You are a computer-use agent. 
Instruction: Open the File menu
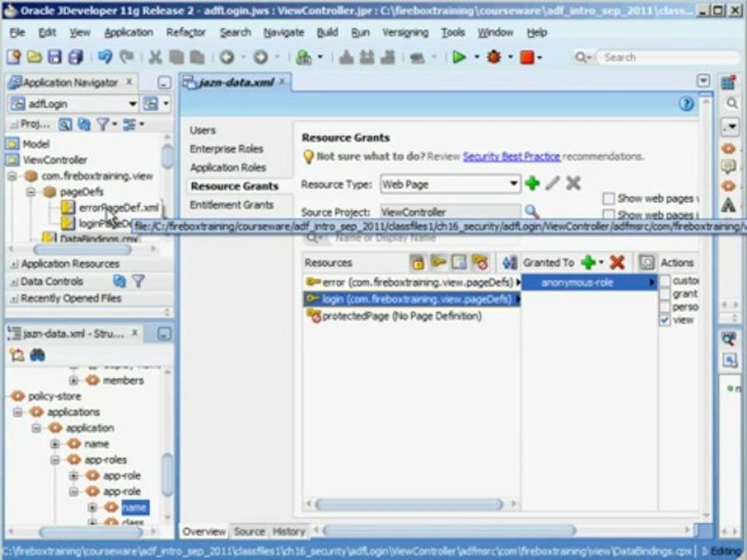coord(17,33)
